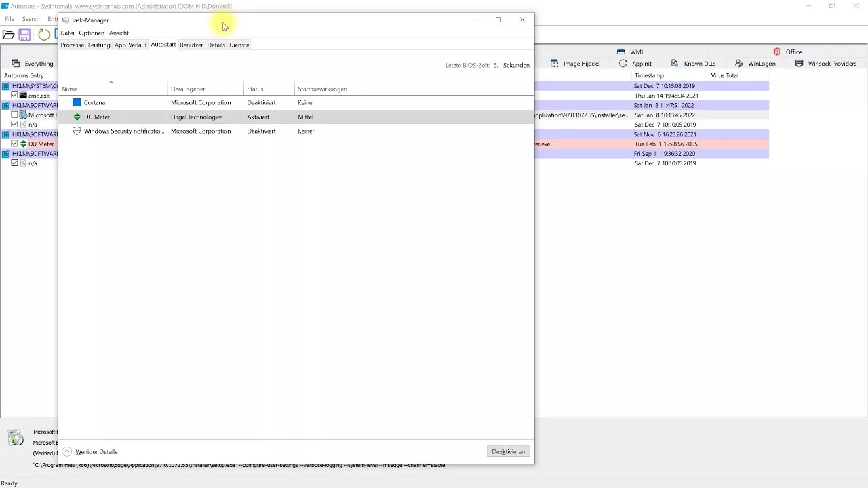Click the Refresh icon in Autoruns toolbar
The height and width of the screenshot is (488, 868).
(x=43, y=35)
